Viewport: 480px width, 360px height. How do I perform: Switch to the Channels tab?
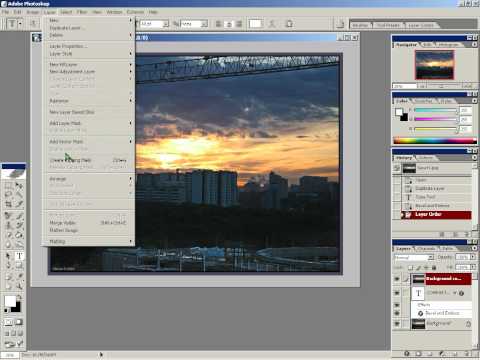coord(426,249)
